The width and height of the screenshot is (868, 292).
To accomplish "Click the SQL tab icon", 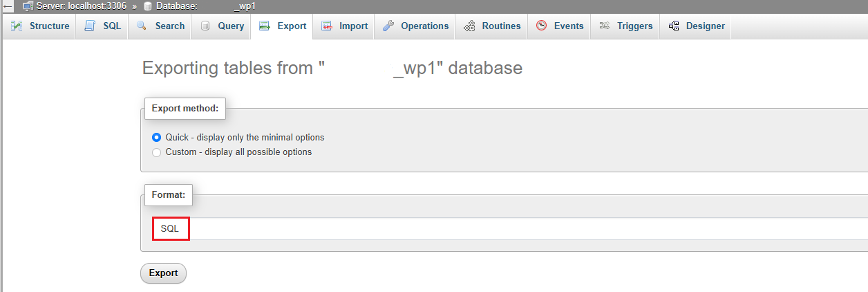I will 90,26.
